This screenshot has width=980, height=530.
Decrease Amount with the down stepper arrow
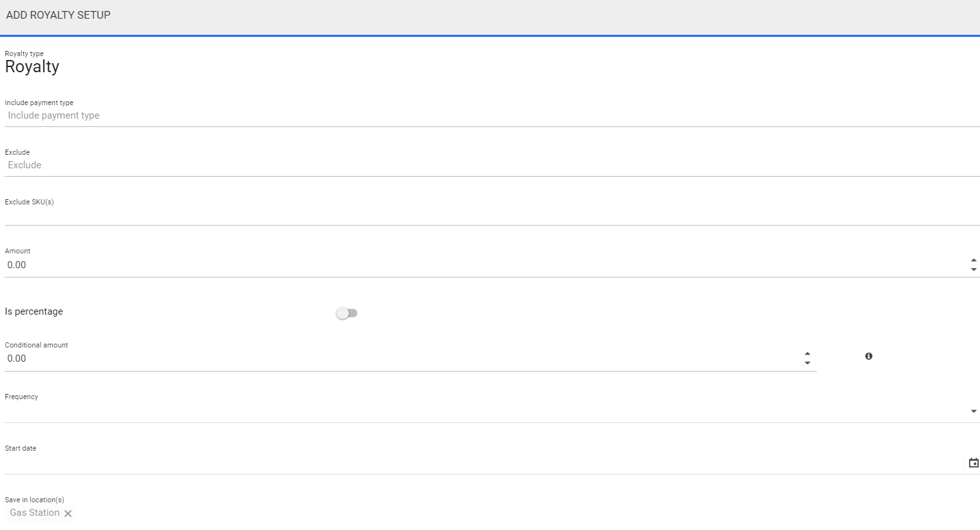coord(974,270)
